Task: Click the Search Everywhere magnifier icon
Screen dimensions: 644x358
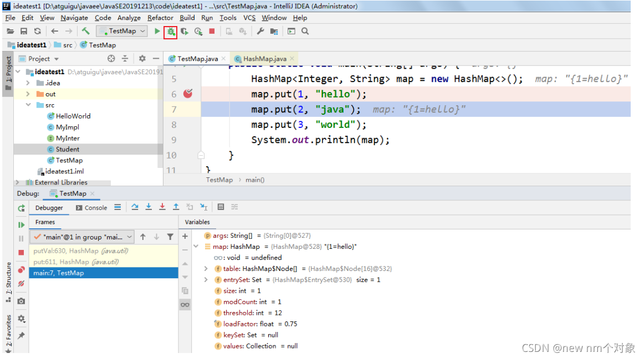Action: [x=305, y=31]
